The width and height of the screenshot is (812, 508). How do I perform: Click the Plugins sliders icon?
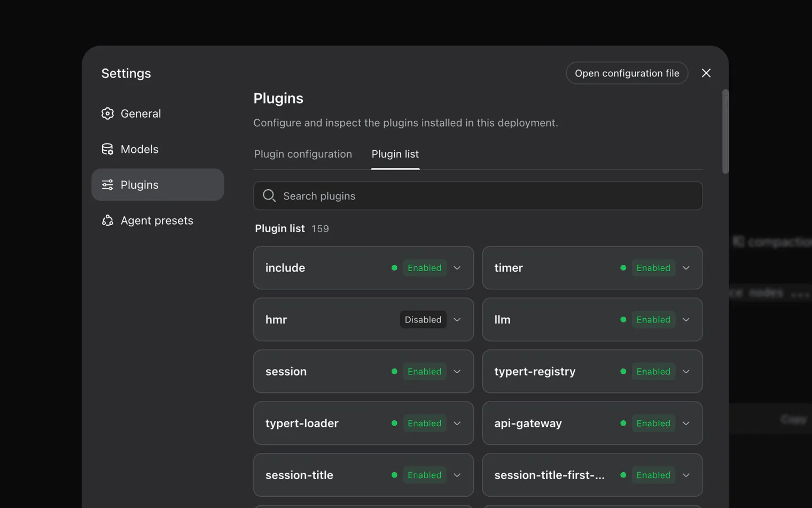pos(107,185)
